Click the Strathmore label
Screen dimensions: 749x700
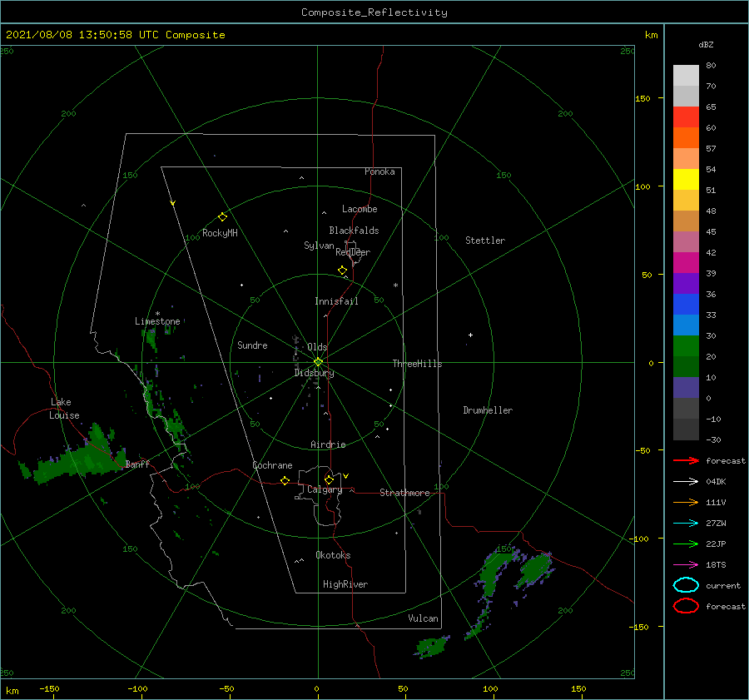point(404,493)
